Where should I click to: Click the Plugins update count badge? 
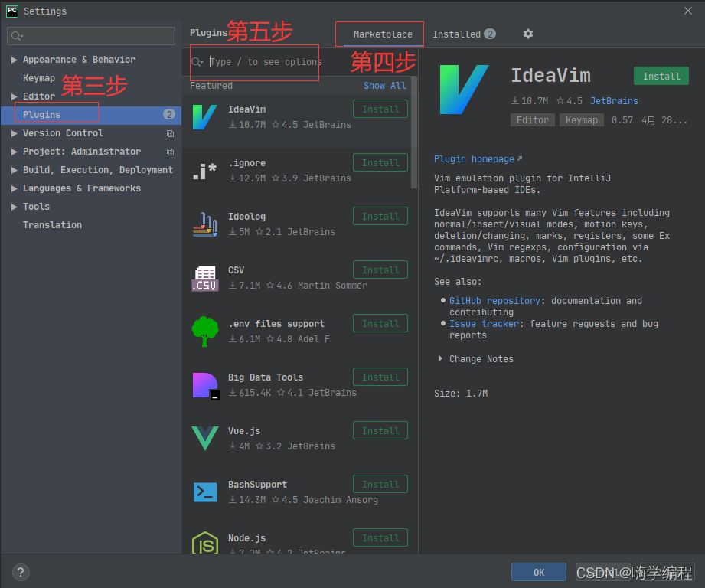[169, 114]
